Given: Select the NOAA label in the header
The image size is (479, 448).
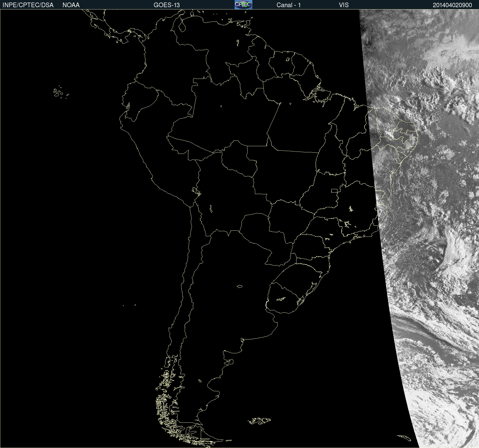Looking at the screenshot, I should [71, 5].
